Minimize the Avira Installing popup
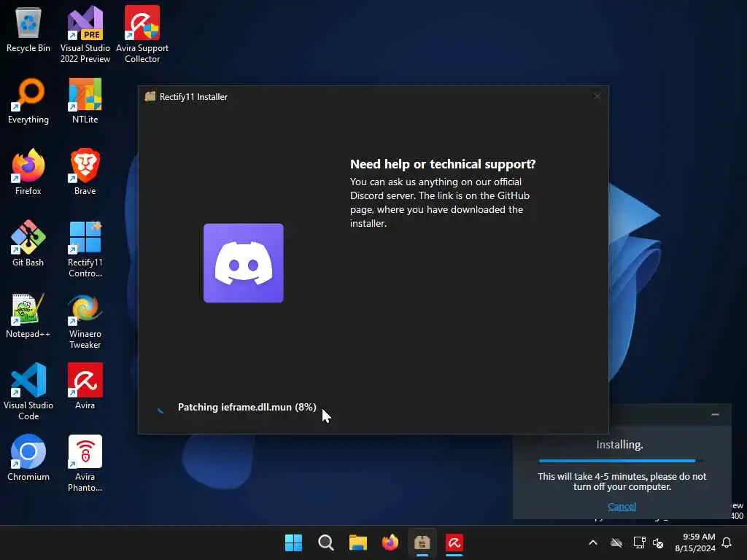747x560 pixels. coord(715,415)
